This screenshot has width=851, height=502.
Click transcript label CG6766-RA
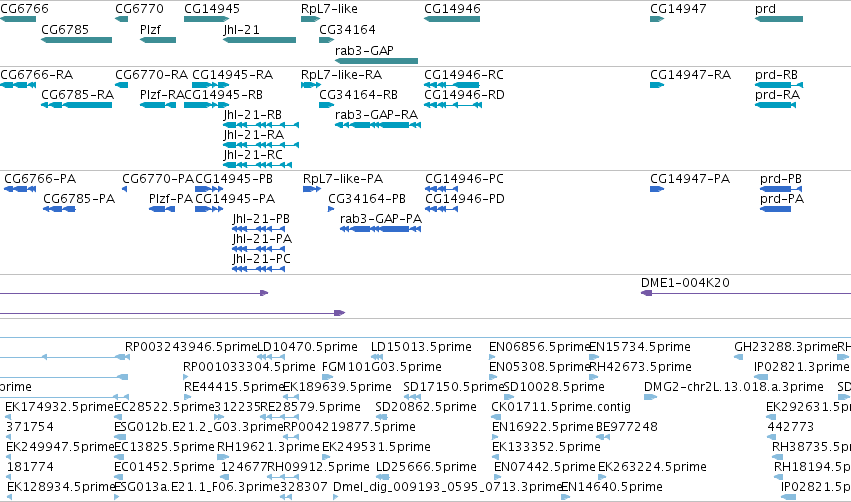pos(36,74)
